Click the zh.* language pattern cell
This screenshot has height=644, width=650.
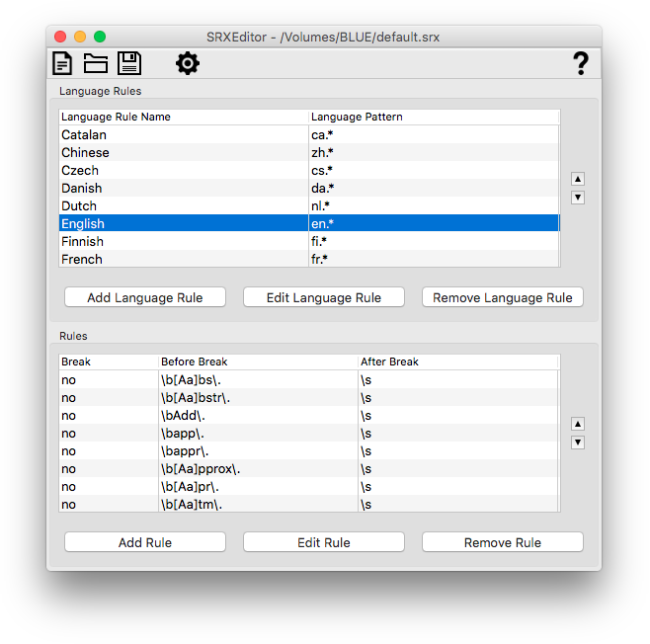point(434,152)
